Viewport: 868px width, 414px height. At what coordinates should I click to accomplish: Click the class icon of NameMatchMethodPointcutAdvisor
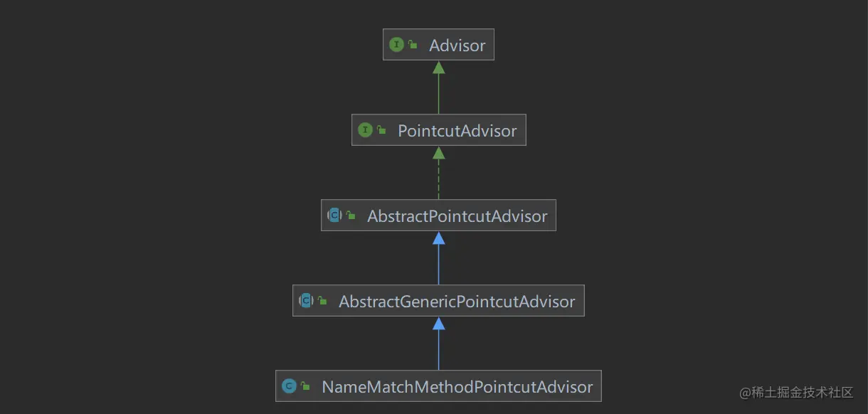pyautogui.click(x=289, y=386)
